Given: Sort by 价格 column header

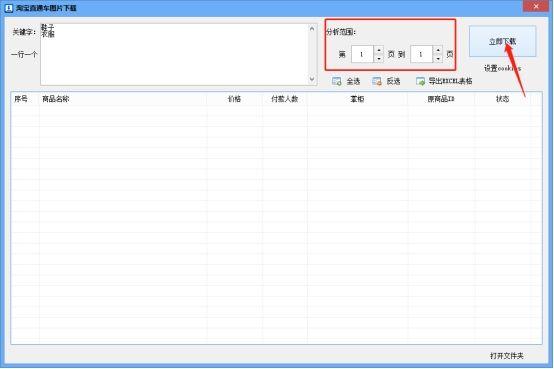Looking at the screenshot, I should [234, 99].
